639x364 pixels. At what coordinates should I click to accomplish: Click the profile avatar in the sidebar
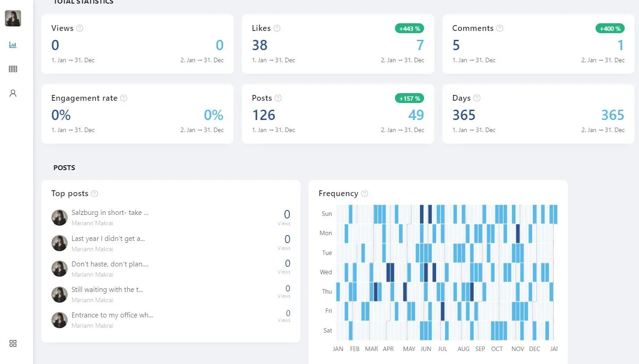[x=13, y=18]
